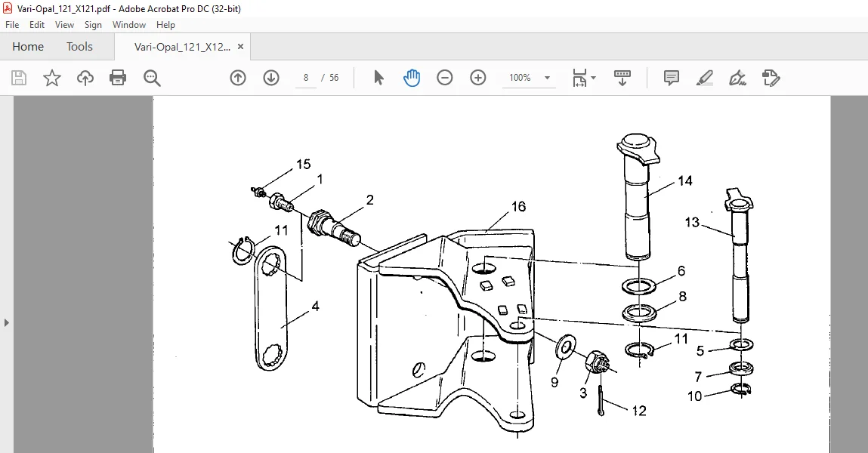Click part label 4 in the diagram

[x=316, y=307]
